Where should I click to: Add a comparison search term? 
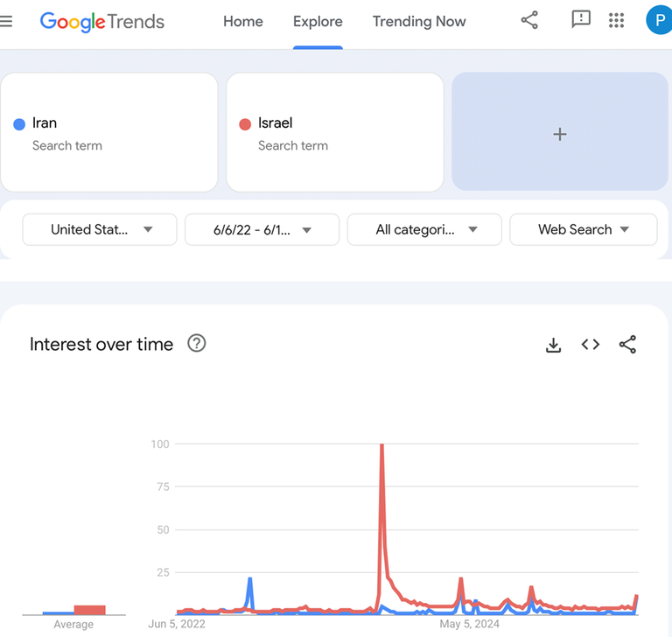point(560,132)
